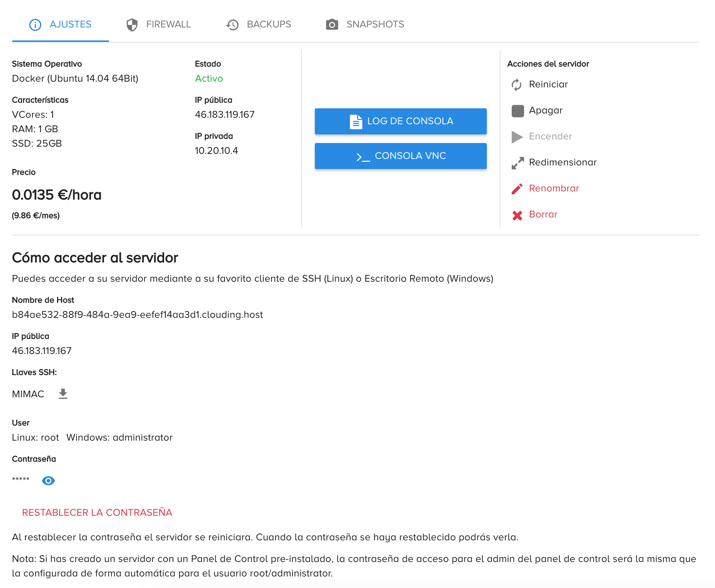Click the 0.0135 €/hora price

[57, 195]
